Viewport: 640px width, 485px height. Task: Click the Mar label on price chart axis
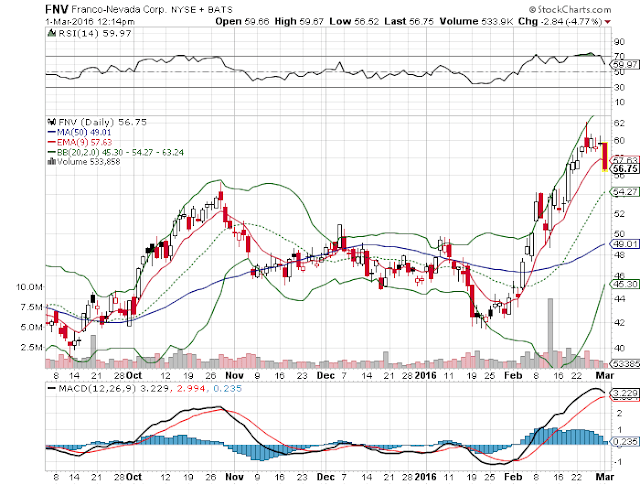pos(605,376)
